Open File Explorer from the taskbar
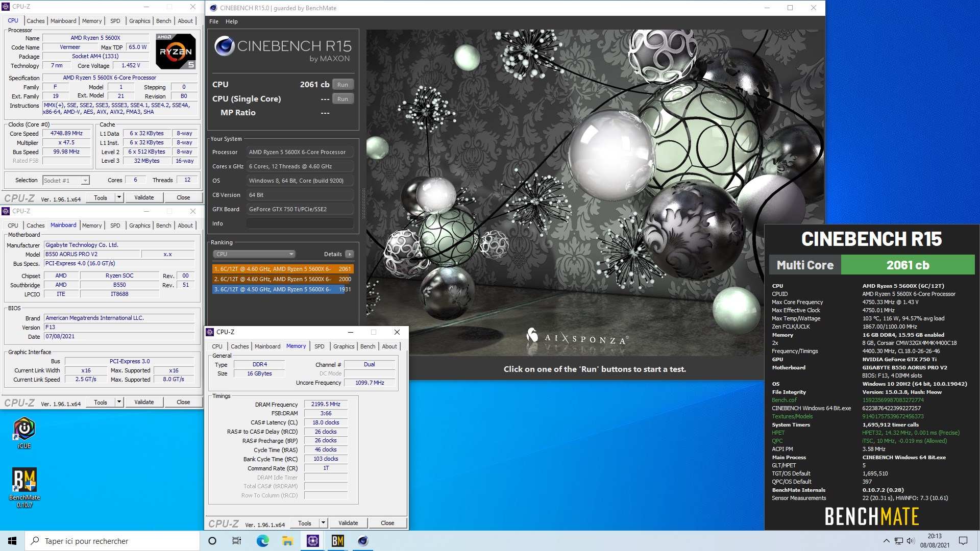980x551 pixels. [287, 541]
